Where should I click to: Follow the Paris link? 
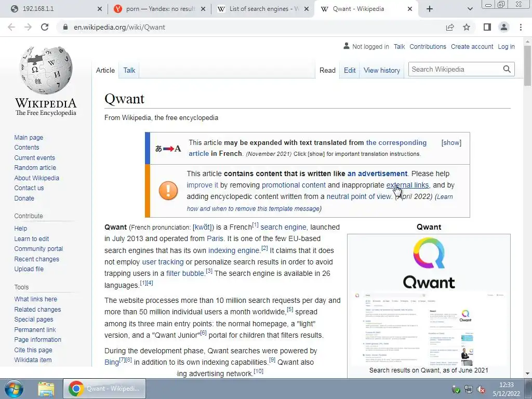(215, 238)
